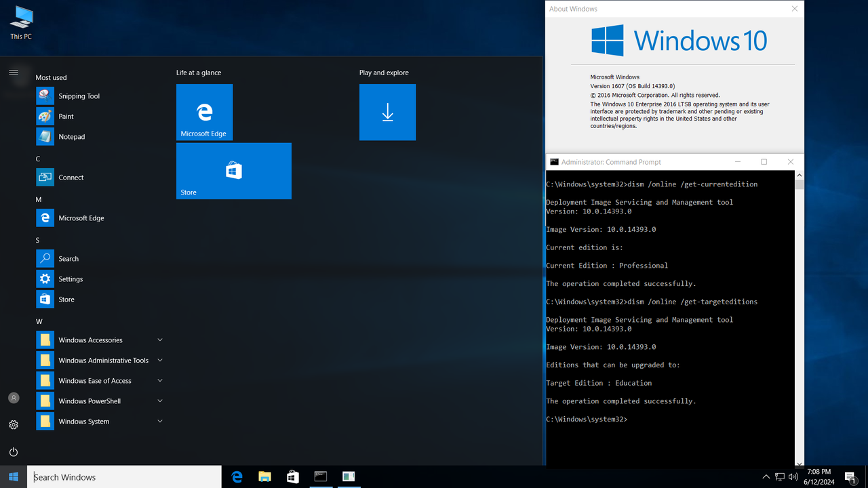Click the Most used heading
This screenshot has width=868, height=488.
click(51, 77)
